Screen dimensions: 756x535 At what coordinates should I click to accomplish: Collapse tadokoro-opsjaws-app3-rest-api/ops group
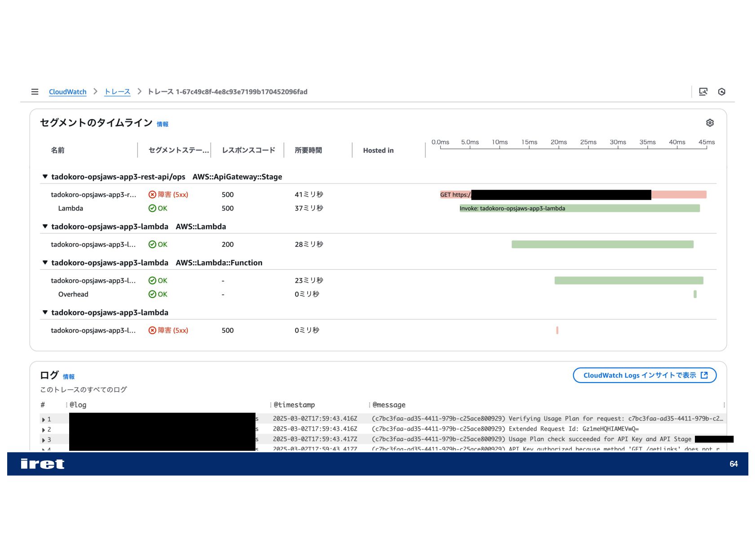[x=45, y=177]
